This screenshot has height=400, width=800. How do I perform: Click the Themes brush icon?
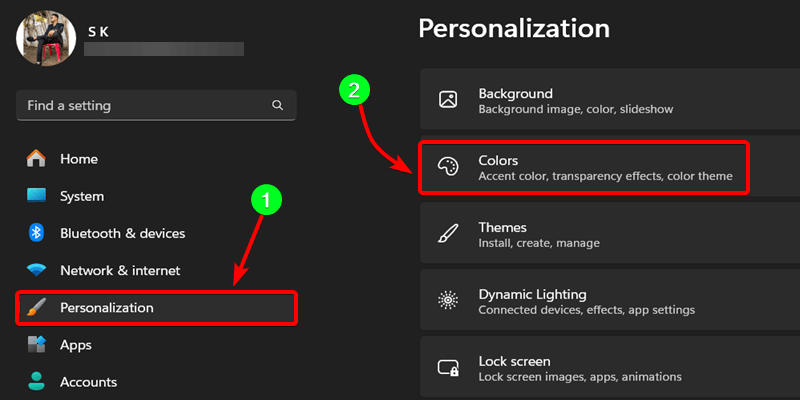click(x=448, y=235)
